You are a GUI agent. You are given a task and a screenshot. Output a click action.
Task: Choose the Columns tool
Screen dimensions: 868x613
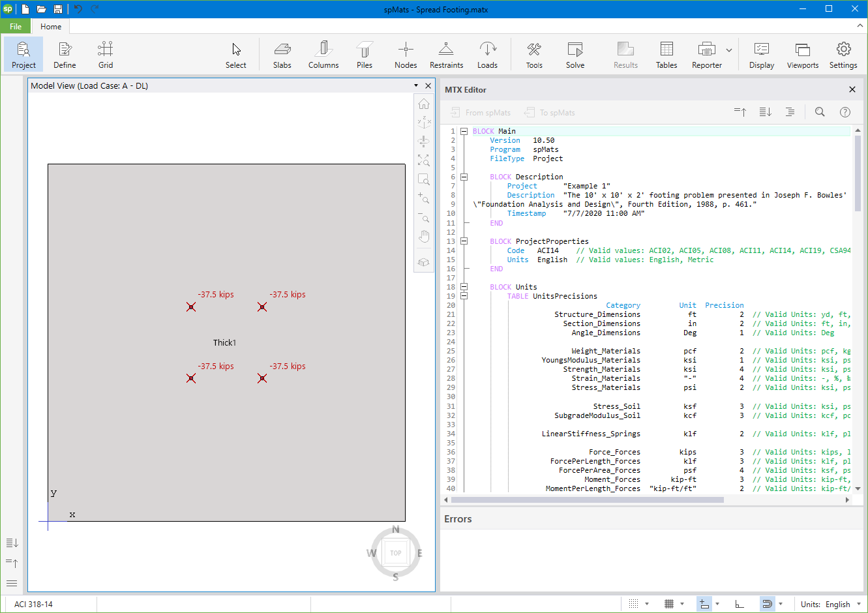click(x=323, y=54)
